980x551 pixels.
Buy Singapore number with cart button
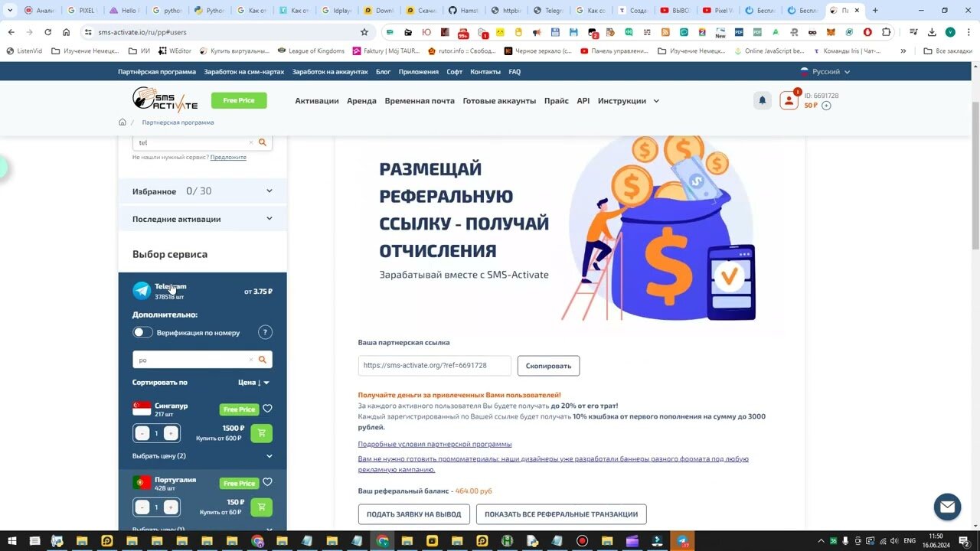262,433
